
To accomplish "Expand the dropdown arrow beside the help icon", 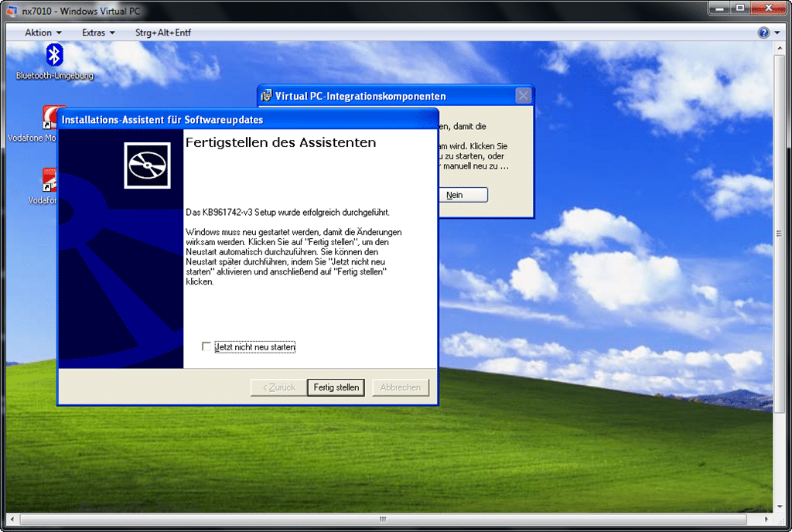I will click(777, 32).
